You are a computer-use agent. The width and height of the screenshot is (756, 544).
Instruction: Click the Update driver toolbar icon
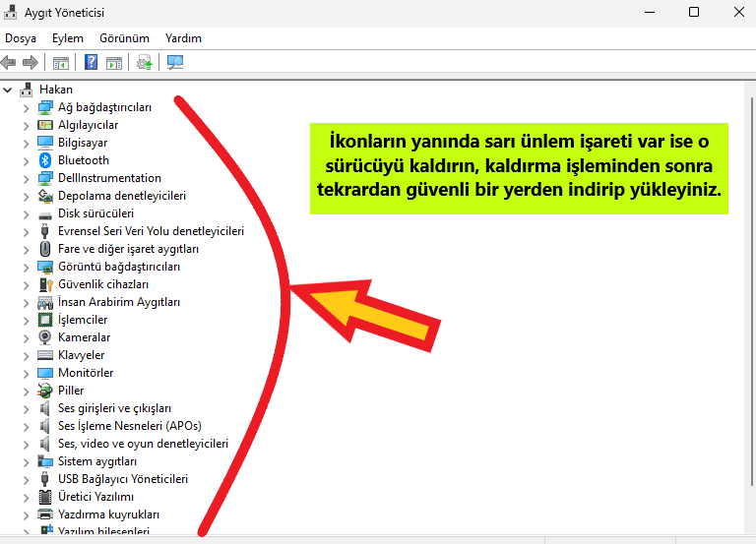point(145,62)
